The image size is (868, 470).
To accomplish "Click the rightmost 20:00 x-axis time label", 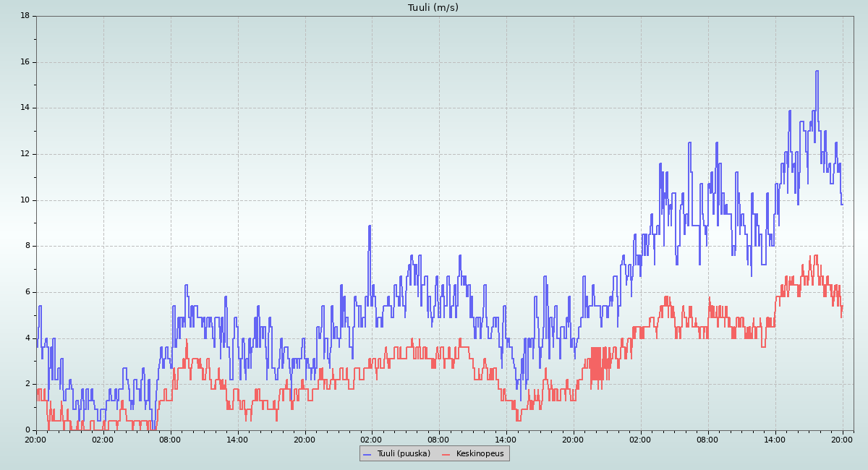I will [x=843, y=439].
